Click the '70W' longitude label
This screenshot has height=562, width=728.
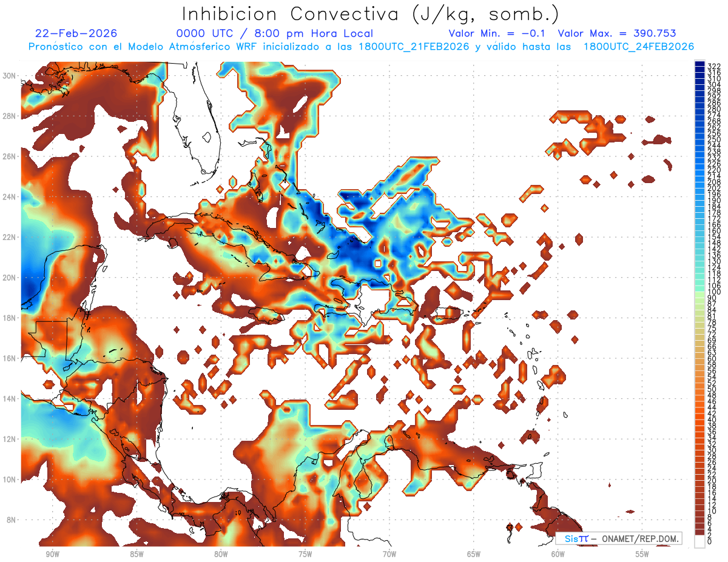click(x=389, y=554)
